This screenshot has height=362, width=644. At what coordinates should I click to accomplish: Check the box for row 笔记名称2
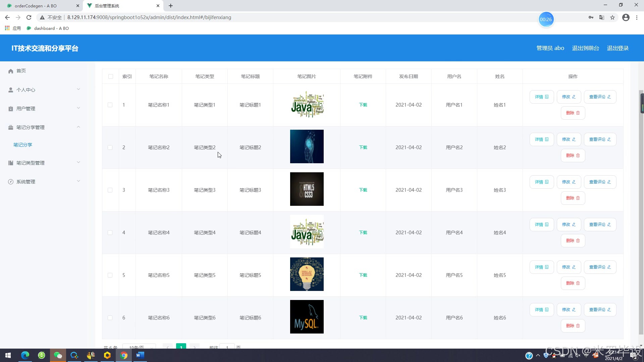pyautogui.click(x=110, y=147)
